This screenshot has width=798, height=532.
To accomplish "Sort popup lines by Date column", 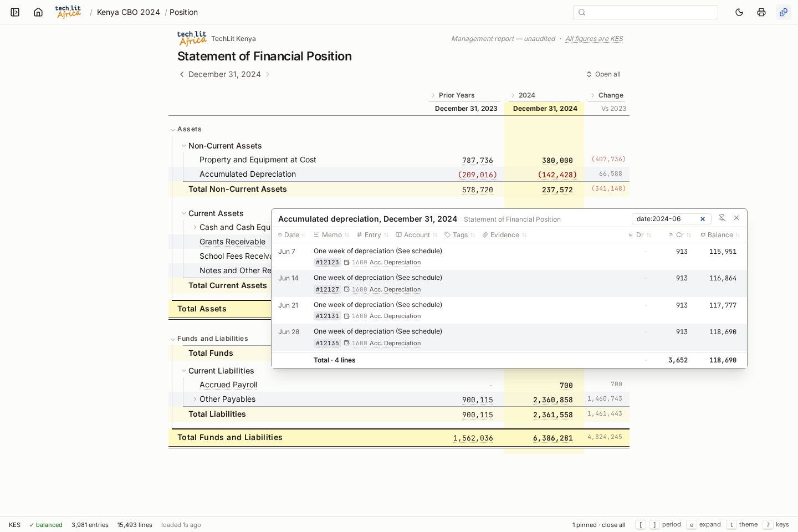I will [x=291, y=235].
